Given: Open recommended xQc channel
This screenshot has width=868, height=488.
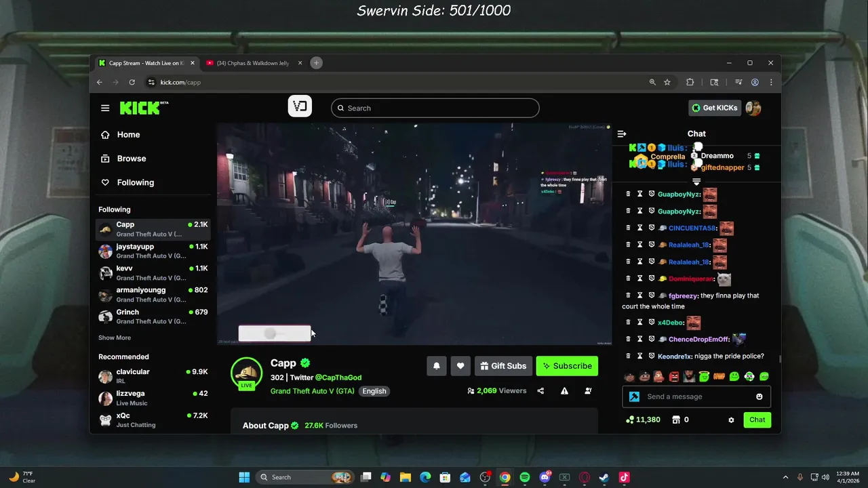Looking at the screenshot, I should pos(153,420).
